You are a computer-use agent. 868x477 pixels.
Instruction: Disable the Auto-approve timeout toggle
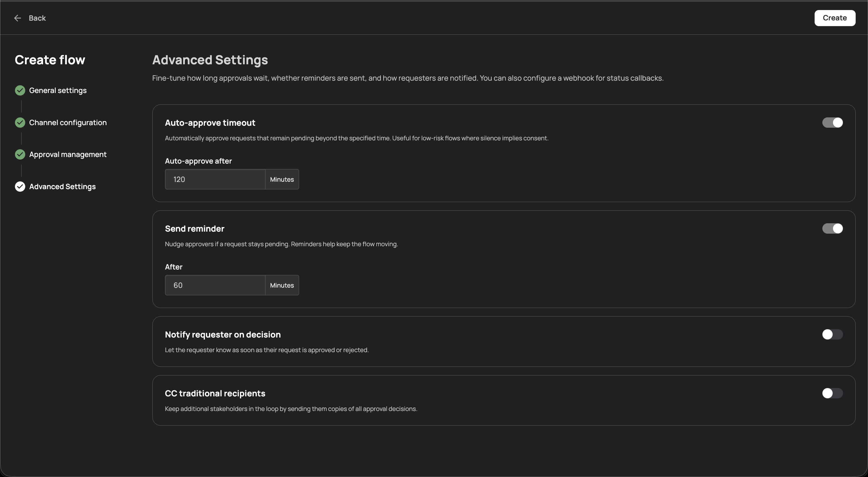(832, 123)
